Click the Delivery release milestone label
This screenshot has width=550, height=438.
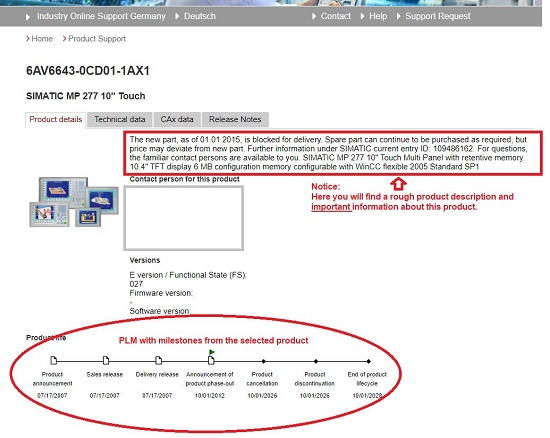pos(157,375)
